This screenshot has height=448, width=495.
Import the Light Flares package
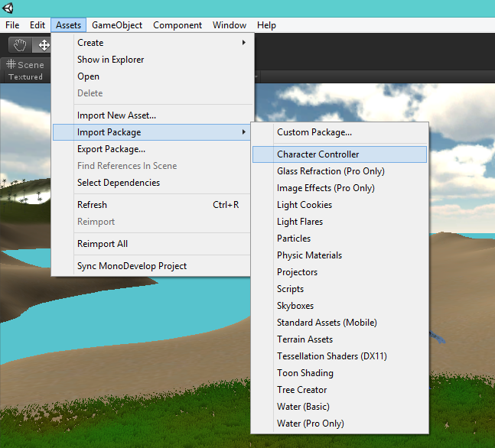pyautogui.click(x=340, y=222)
